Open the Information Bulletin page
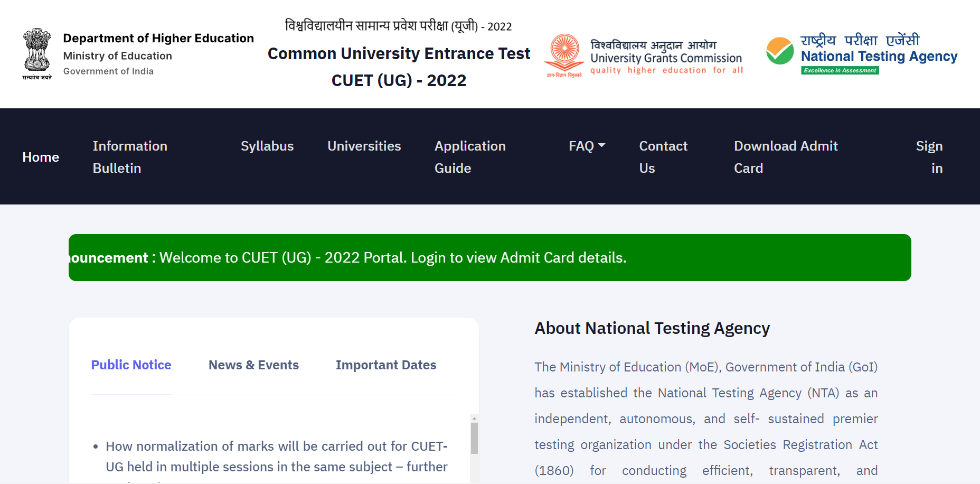 point(130,157)
